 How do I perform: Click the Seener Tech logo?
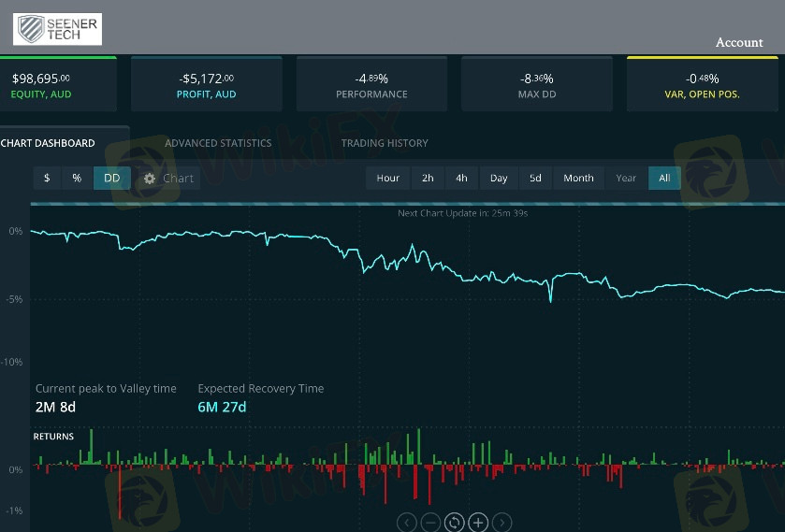(x=57, y=28)
